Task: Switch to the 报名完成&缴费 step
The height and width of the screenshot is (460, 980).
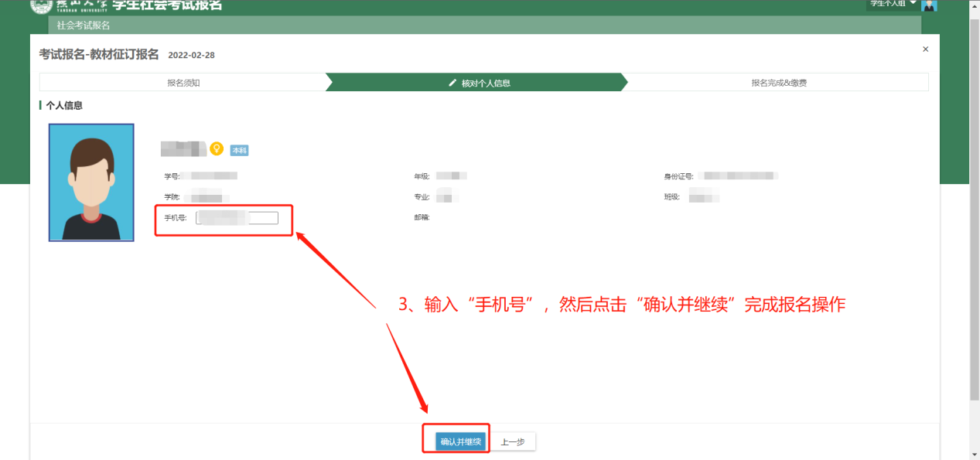Action: [x=779, y=83]
